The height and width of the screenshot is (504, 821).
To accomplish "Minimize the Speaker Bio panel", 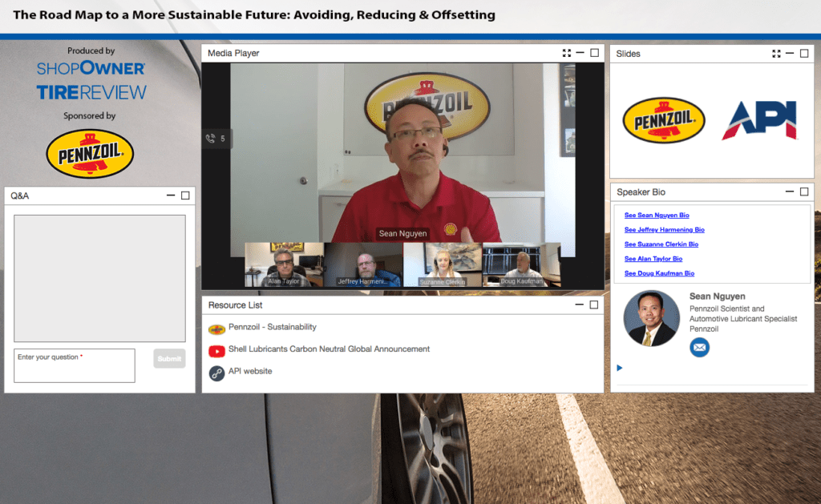I will pos(790,192).
